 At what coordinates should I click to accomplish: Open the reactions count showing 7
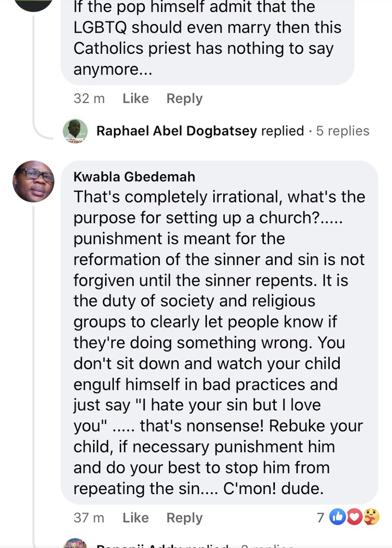pos(321,518)
